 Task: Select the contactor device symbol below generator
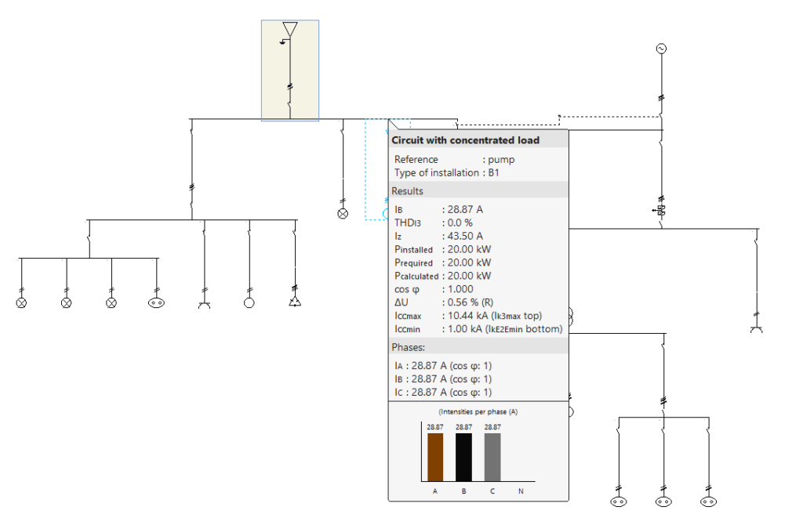pyautogui.click(x=660, y=210)
